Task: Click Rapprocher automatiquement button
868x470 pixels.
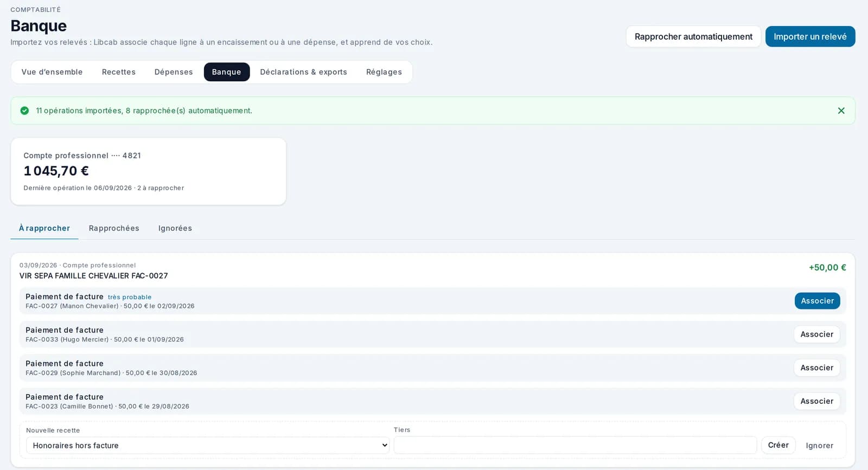Action: pyautogui.click(x=693, y=36)
